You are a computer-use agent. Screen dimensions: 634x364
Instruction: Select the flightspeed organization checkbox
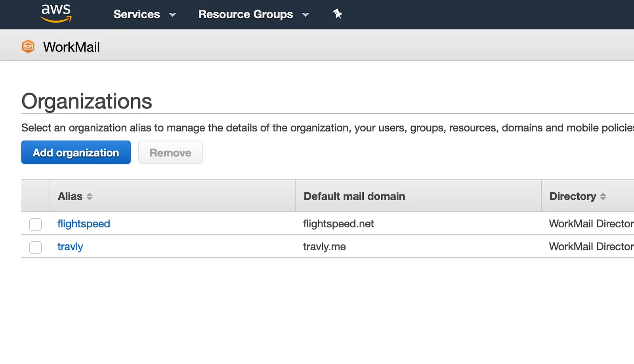tap(35, 225)
